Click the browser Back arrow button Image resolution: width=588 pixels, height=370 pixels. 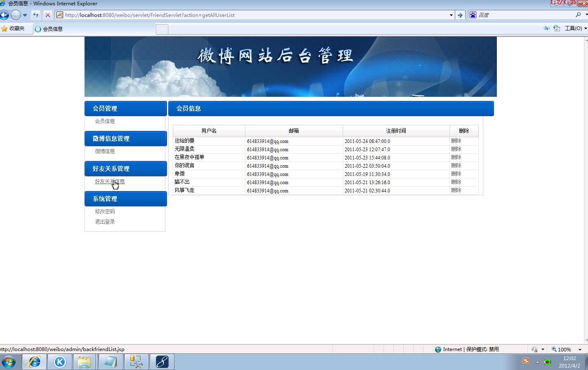tap(4, 15)
